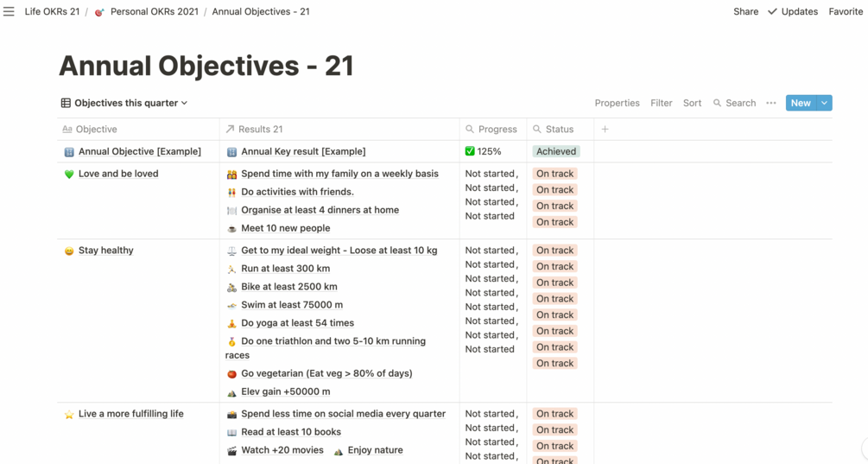Open Run at least 300 km result
The height and width of the screenshot is (464, 868).
coord(285,269)
